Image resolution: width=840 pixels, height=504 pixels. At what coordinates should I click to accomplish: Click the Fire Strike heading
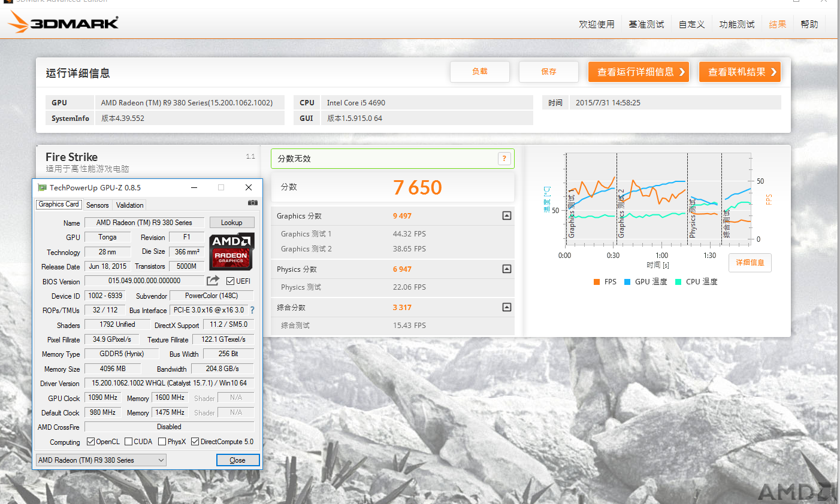tap(71, 157)
